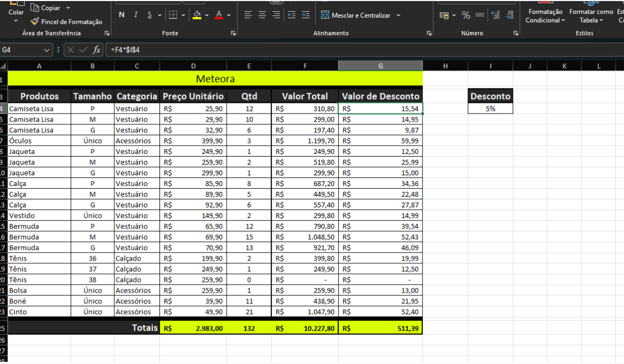
Task: Toggle italic formatting
Action: click(x=135, y=15)
